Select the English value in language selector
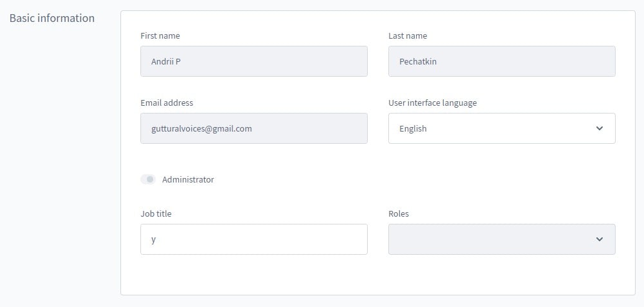Viewport: 644px width, 307px height. click(x=413, y=129)
